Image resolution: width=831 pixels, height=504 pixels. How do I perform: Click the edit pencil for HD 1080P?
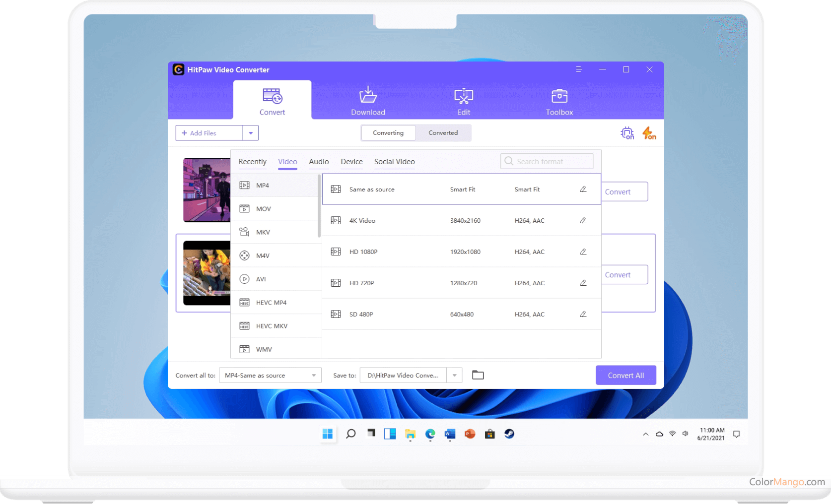[583, 252]
